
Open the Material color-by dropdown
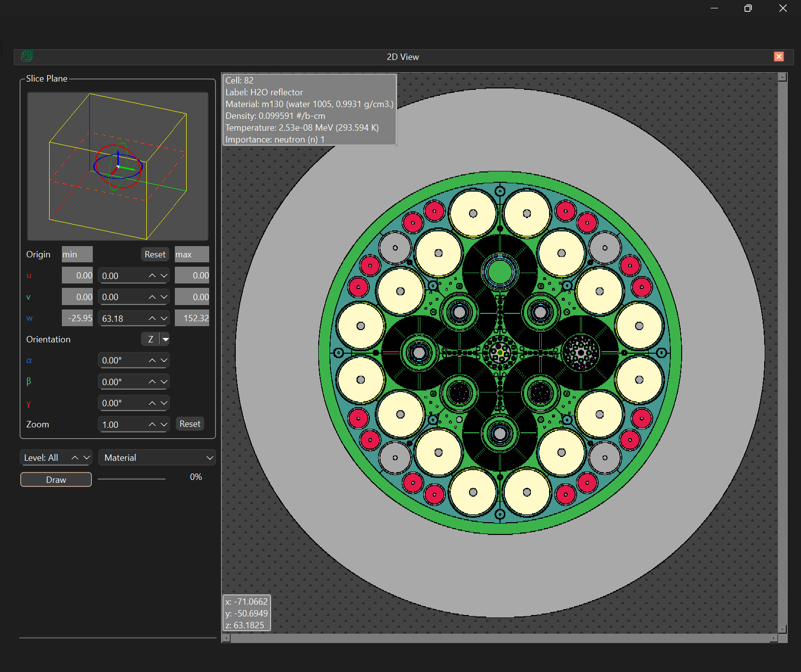pos(157,457)
